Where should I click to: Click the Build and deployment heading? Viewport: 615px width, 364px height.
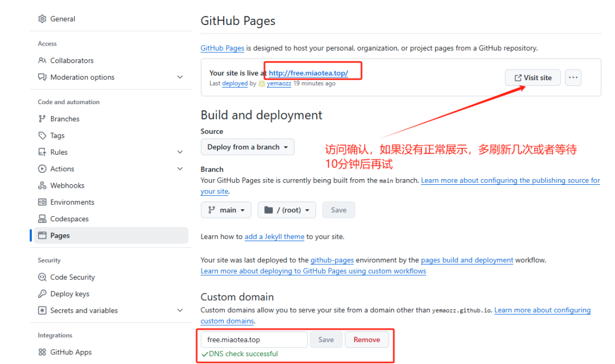(x=261, y=115)
